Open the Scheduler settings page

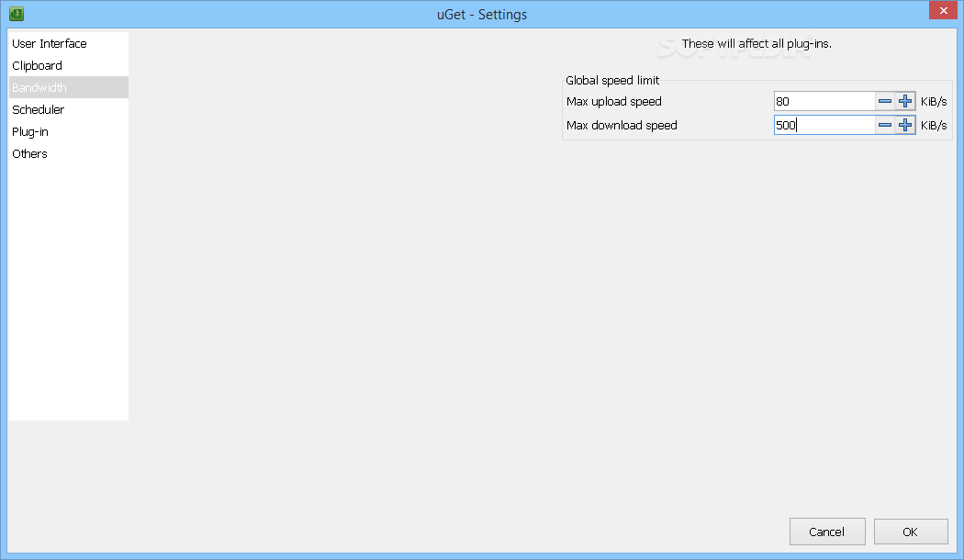pos(68,109)
